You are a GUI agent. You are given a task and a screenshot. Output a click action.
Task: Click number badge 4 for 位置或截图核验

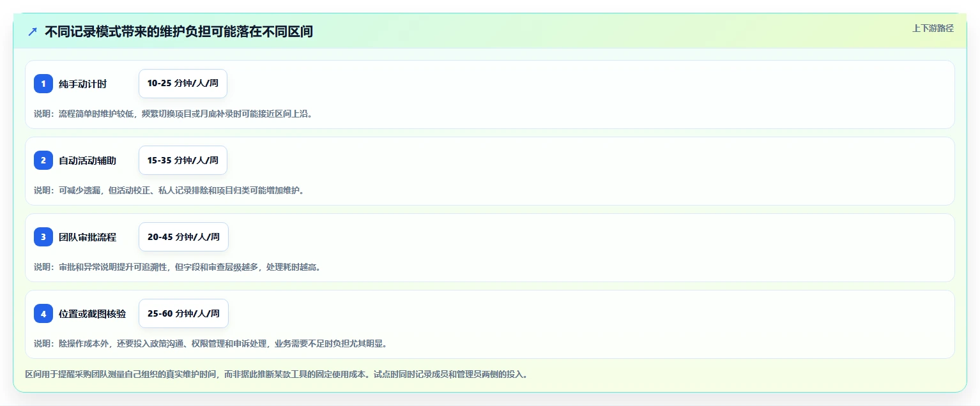click(43, 313)
